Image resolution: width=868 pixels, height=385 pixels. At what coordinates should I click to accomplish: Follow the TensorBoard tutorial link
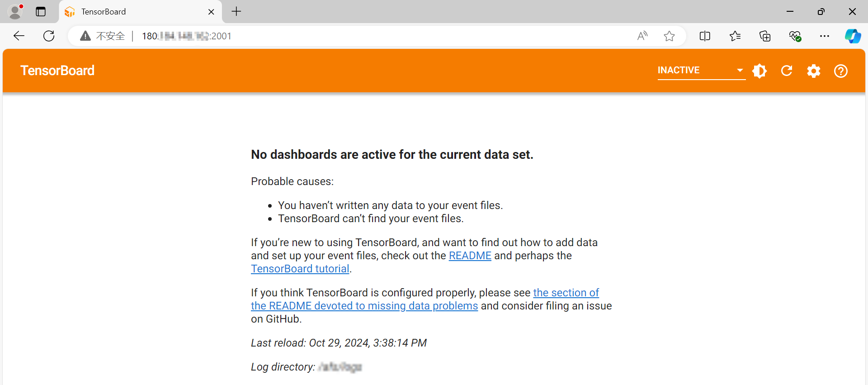(x=300, y=269)
